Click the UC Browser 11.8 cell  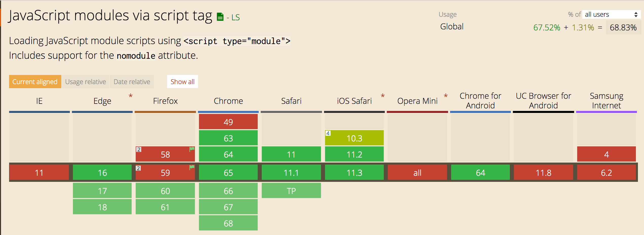543,172
